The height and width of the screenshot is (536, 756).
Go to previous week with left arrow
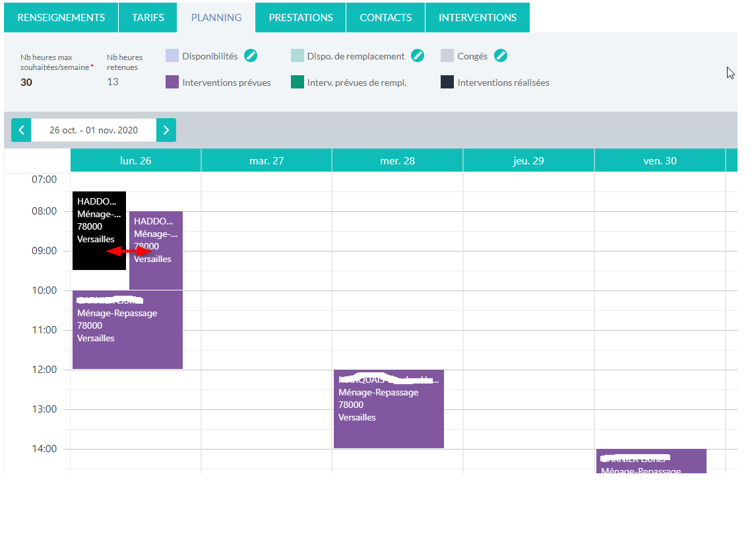20,130
